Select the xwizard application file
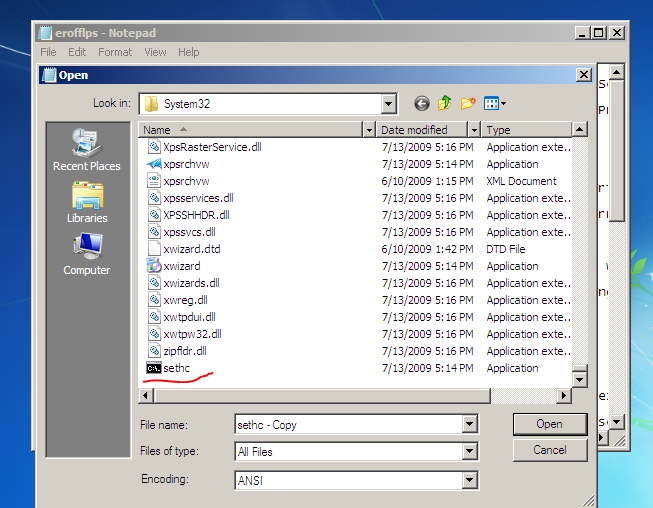Viewport: 653px width, 508px height. pyautogui.click(x=181, y=266)
